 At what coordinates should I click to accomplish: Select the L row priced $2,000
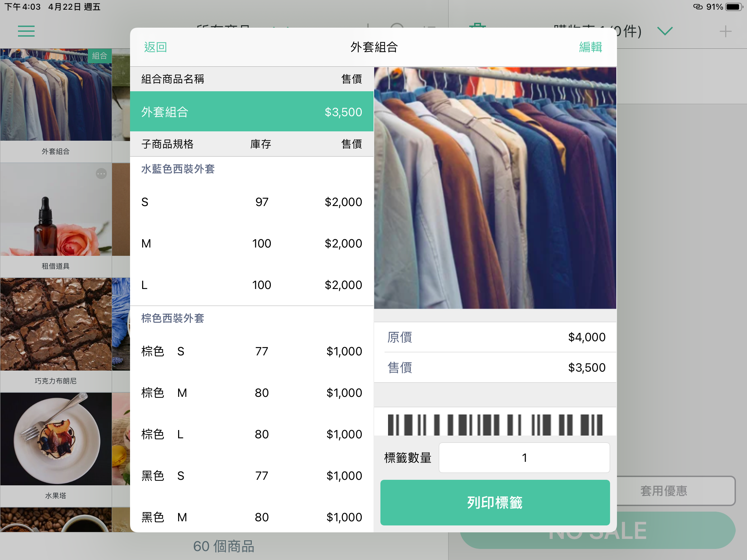(252, 285)
